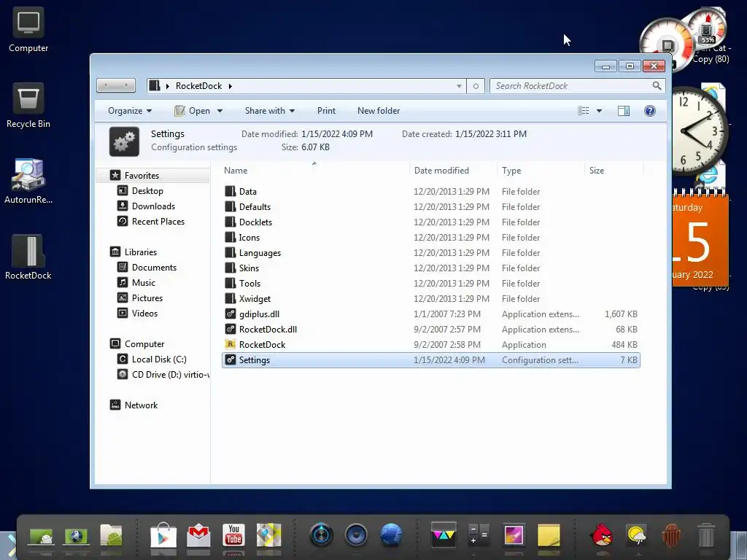
Task: Select the RocketDock application file icon
Action: pyautogui.click(x=230, y=344)
